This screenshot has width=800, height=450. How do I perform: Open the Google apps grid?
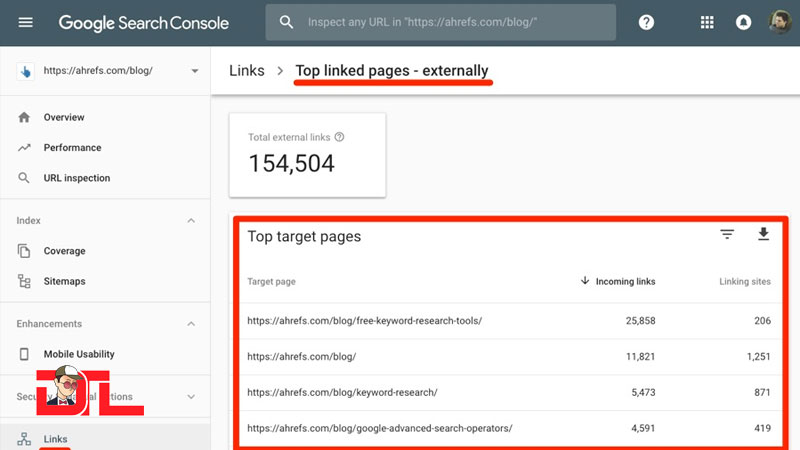tap(708, 22)
